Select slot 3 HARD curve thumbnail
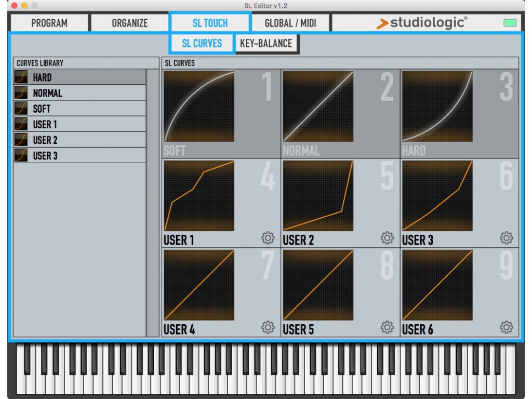This screenshot has height=399, width=532. point(437,106)
